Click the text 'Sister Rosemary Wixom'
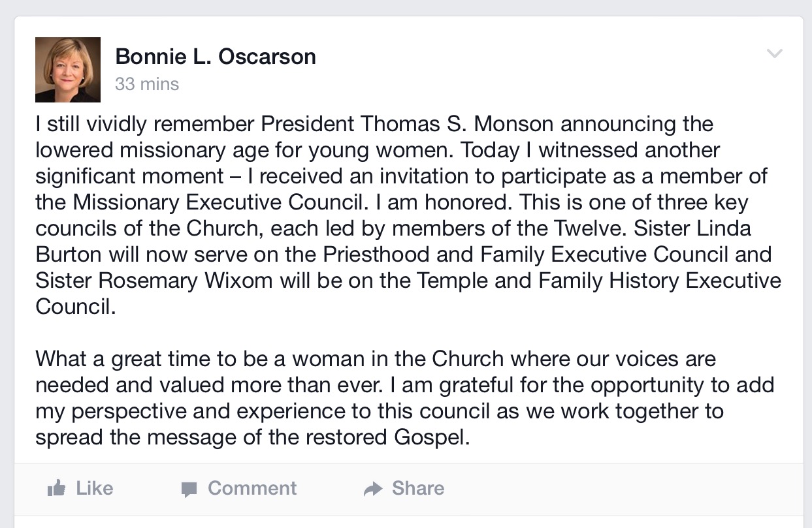The width and height of the screenshot is (812, 528). 154,280
